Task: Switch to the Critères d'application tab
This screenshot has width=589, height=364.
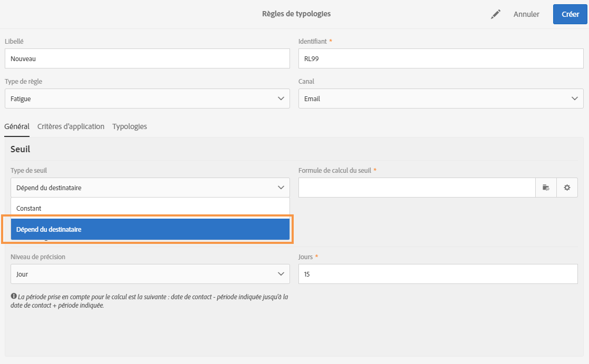Action: point(71,126)
